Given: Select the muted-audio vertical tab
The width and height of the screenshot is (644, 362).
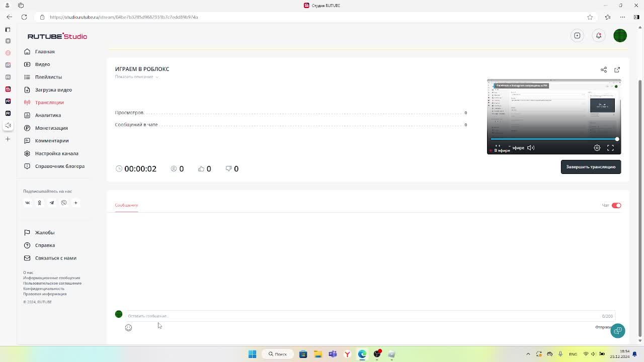Looking at the screenshot, I should coord(8,125).
